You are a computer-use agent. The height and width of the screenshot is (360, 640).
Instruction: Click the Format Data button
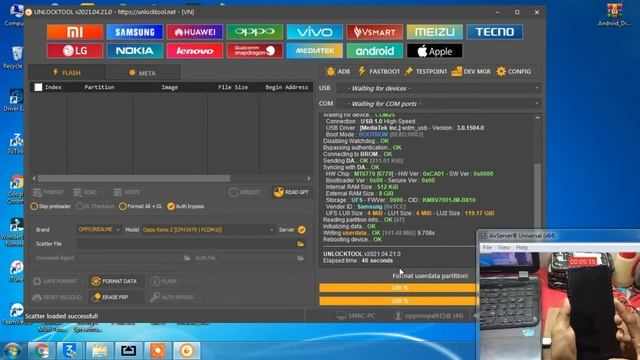point(115,281)
